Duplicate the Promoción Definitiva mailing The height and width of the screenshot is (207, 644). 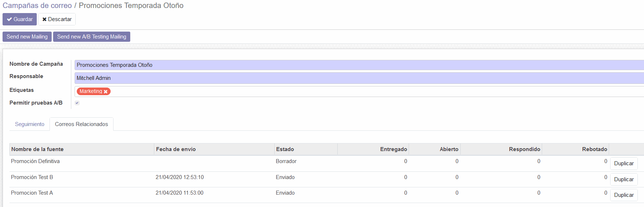tap(624, 163)
